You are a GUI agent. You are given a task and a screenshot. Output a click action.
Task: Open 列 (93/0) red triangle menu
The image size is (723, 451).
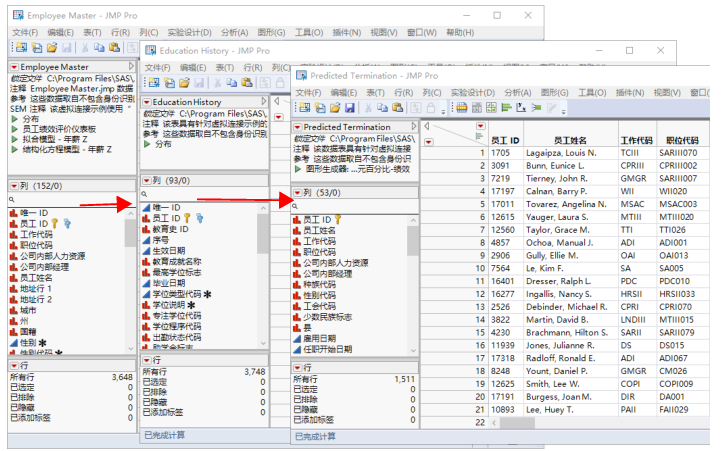click(x=147, y=180)
